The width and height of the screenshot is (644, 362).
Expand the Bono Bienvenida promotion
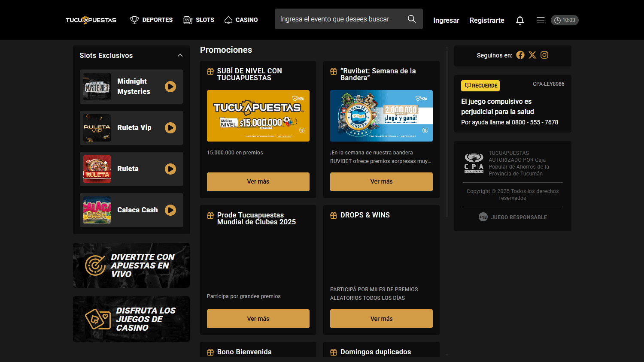pyautogui.click(x=245, y=351)
